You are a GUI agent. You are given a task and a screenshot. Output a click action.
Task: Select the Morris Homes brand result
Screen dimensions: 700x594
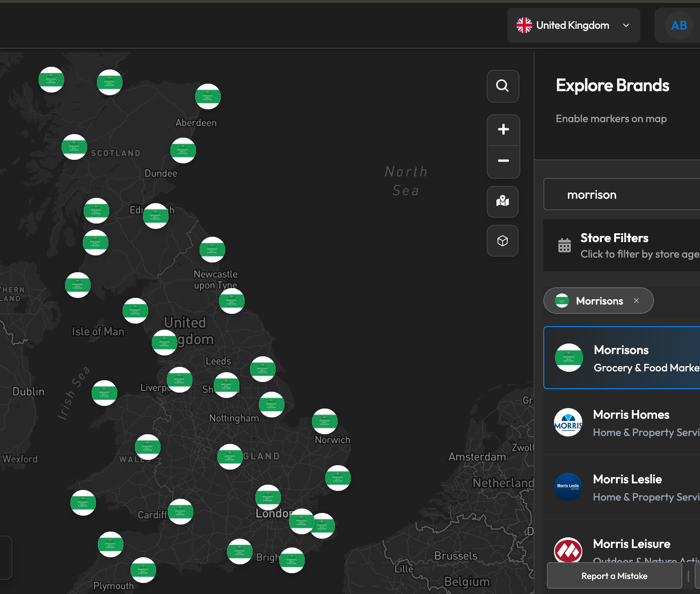tap(622, 422)
